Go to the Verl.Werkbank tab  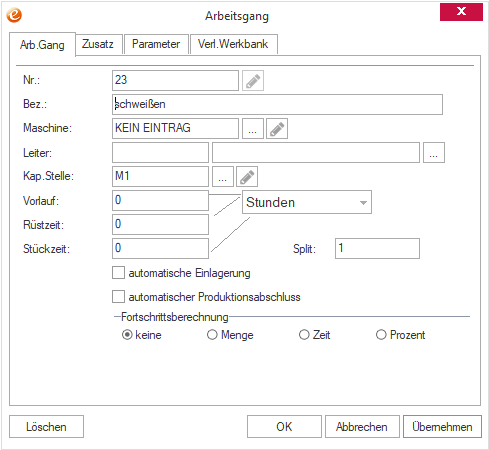click(233, 44)
